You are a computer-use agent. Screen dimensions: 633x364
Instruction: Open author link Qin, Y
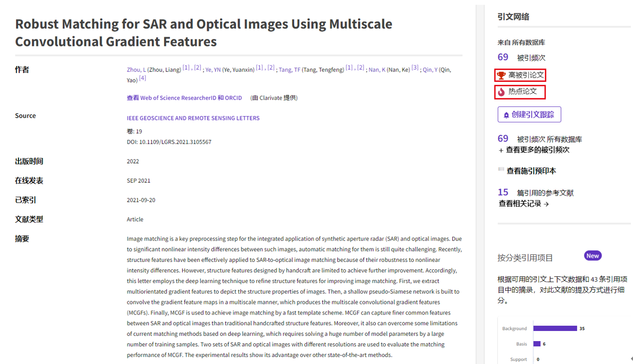coord(430,70)
